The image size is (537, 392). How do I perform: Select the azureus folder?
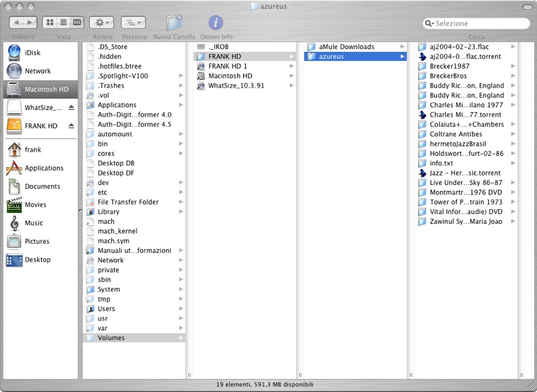coord(355,57)
